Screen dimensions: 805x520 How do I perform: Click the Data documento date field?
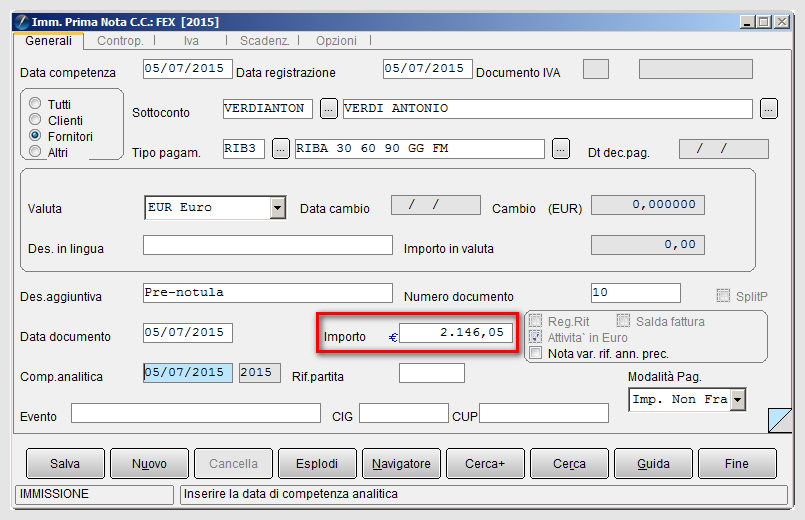(187, 333)
